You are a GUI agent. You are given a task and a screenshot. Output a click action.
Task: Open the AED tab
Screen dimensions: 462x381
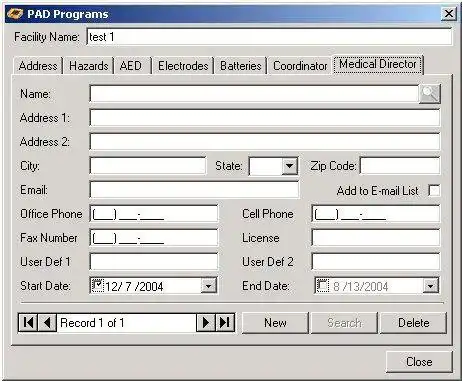point(131,66)
